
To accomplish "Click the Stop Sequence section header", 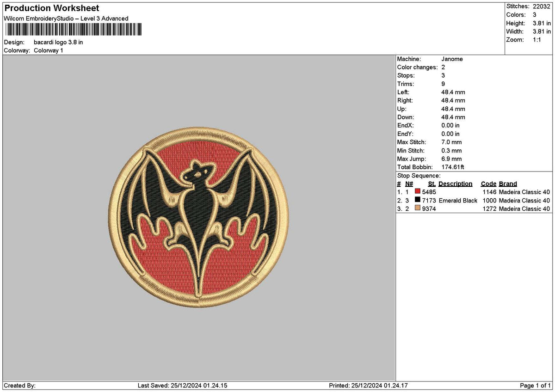I will click(419, 176).
